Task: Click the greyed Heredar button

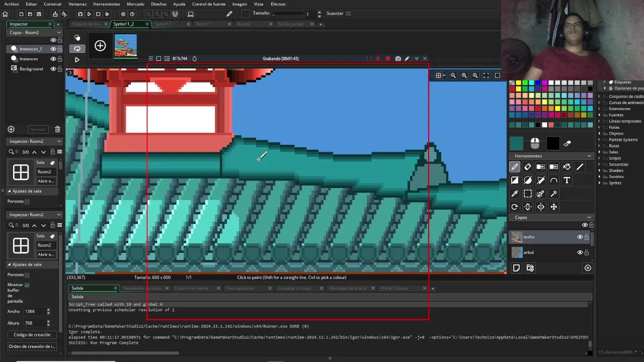Action: 38,129
